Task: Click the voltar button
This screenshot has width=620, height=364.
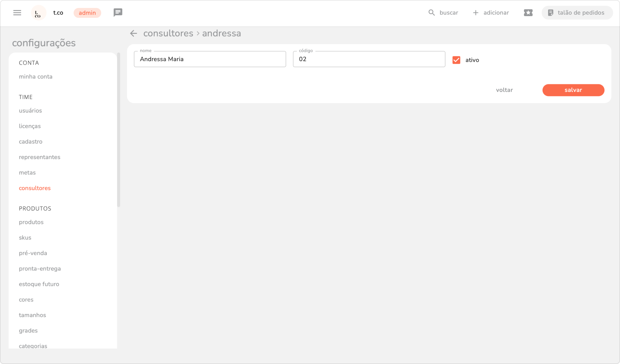Action: (504, 90)
